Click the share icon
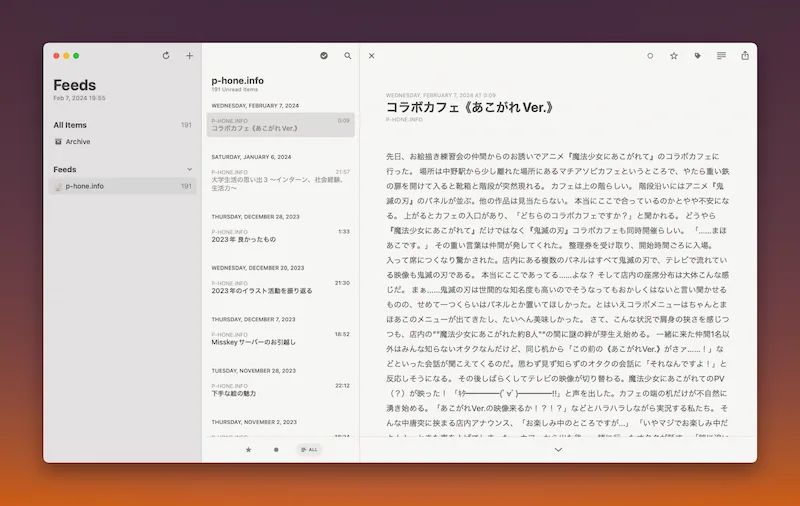The image size is (800, 506). 744,56
